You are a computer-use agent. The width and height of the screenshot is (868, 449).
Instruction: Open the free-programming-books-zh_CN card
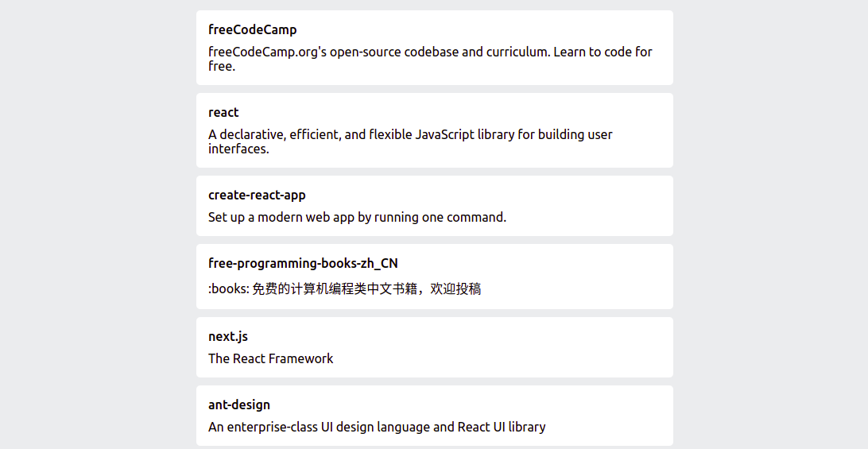coord(435,277)
